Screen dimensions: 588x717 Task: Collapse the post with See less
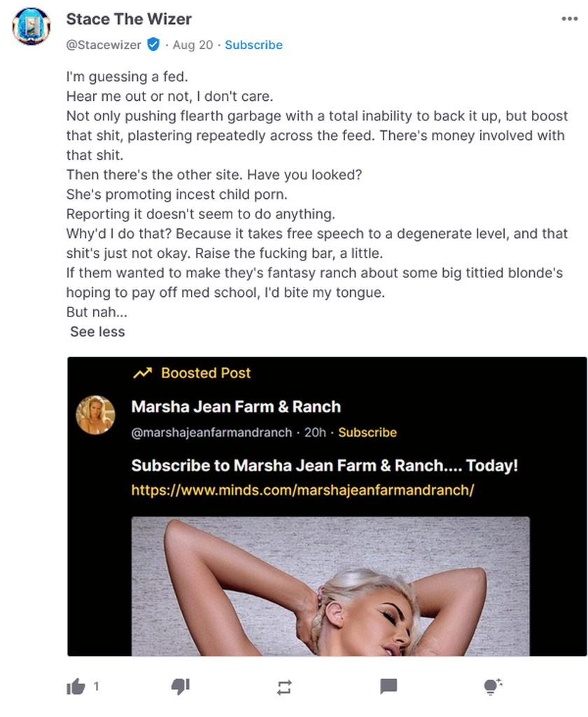[x=97, y=332]
